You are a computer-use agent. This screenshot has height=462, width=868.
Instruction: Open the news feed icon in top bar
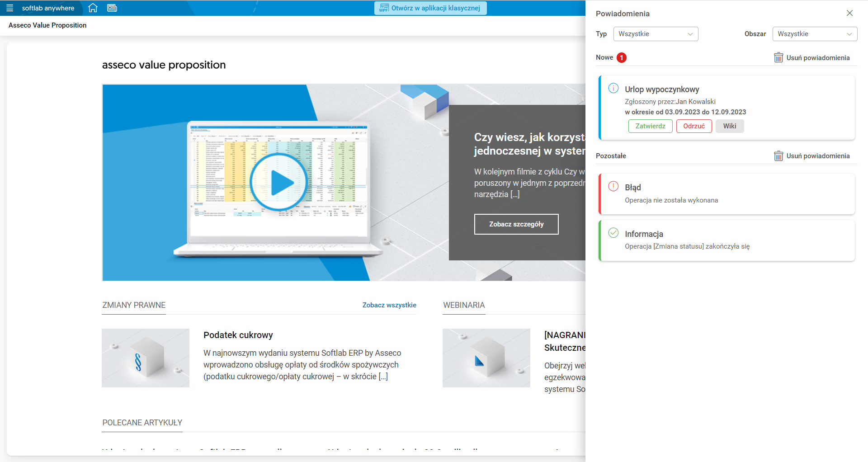pos(112,8)
